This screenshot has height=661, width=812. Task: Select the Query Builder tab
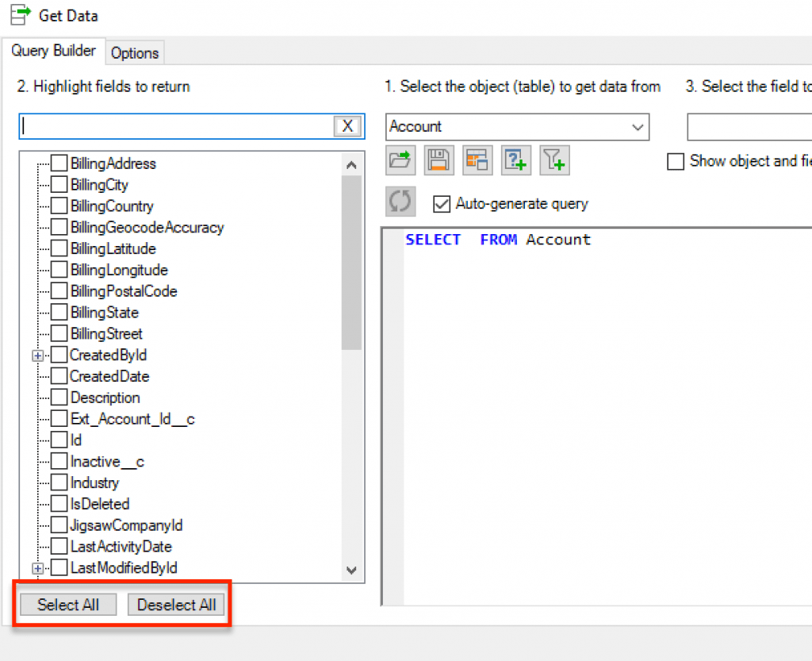(x=54, y=51)
